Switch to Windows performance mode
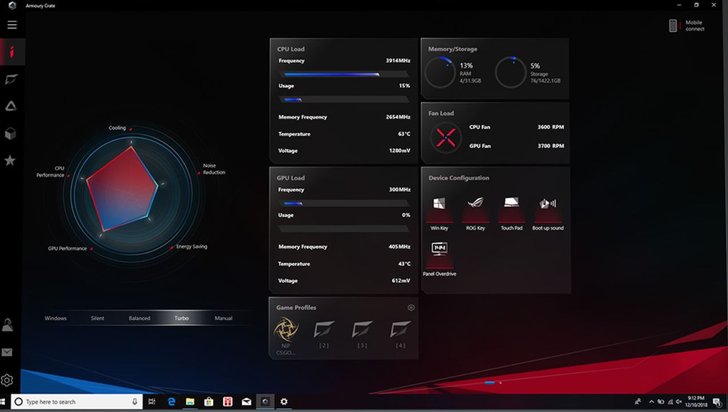Screen dimensions: 728x412 click(56, 318)
